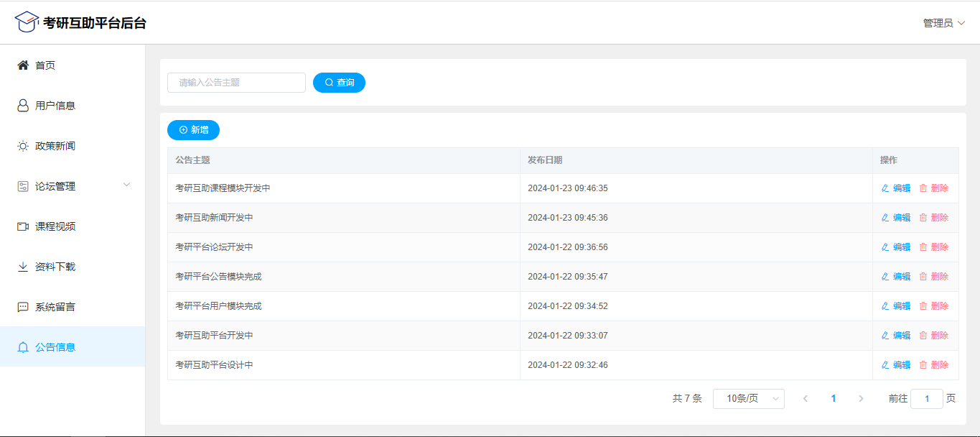Screen dimensions: 980x437
Task: Open the 管理员 account dropdown
Action: point(943,23)
